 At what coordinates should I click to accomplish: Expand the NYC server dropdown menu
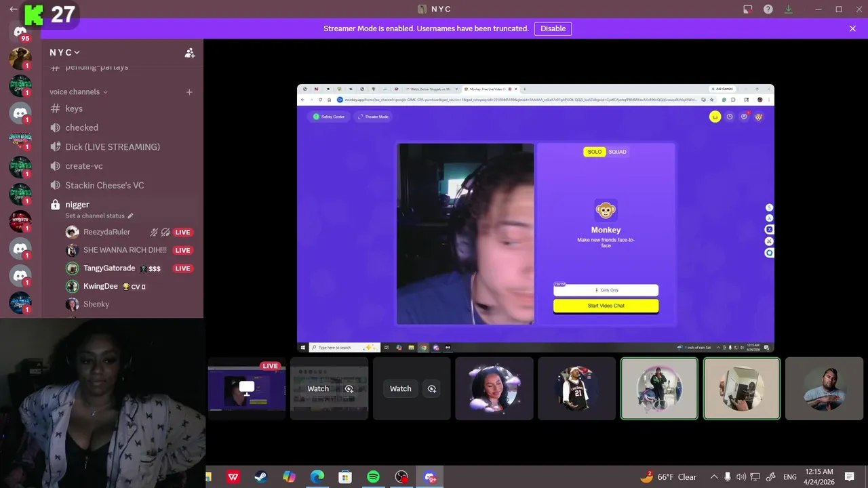(x=65, y=53)
